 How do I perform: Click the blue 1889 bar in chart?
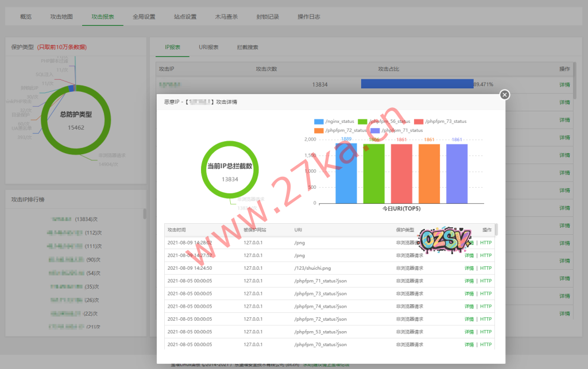point(346,173)
